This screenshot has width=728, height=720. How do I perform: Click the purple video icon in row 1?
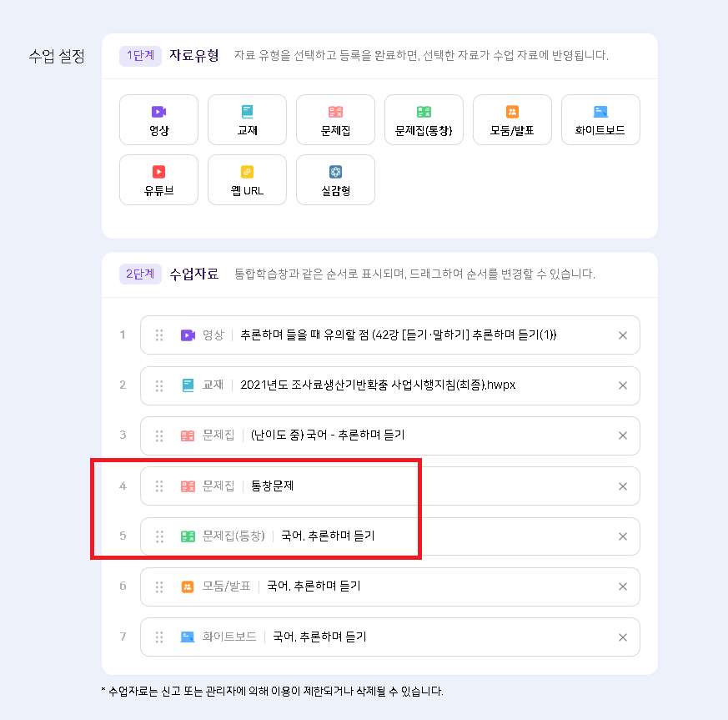(188, 335)
